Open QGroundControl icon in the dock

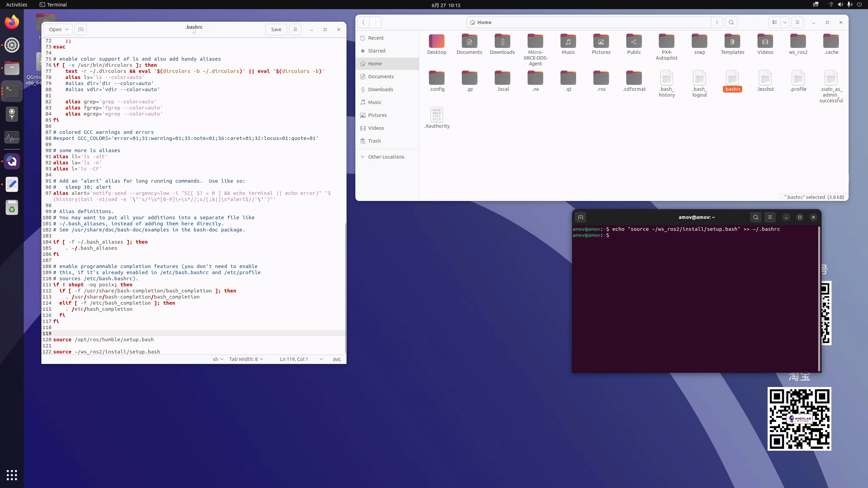pyautogui.click(x=12, y=161)
